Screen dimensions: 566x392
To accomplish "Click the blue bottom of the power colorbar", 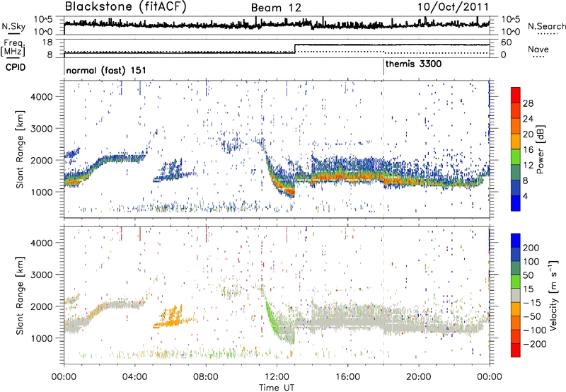I will pyautogui.click(x=516, y=203).
